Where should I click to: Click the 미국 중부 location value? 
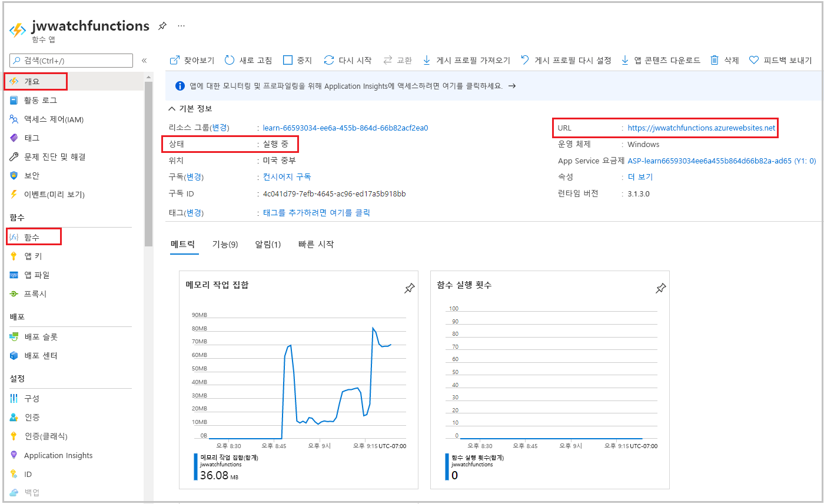279,161
